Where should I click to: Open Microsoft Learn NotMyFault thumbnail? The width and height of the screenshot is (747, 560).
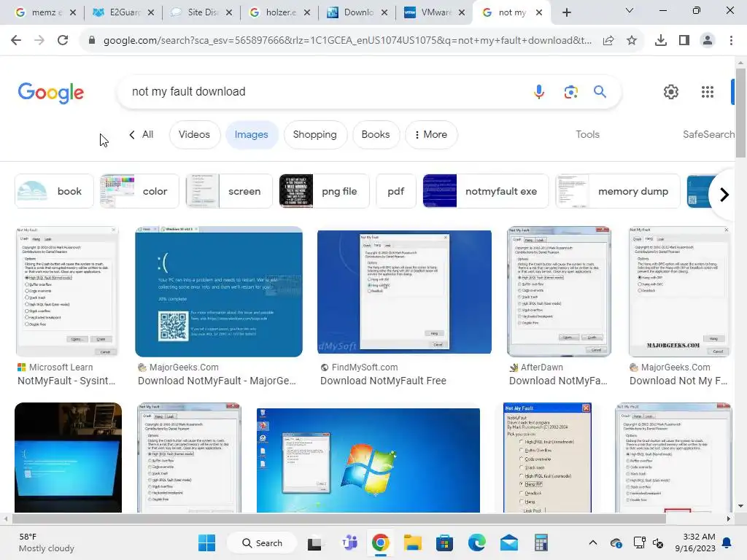[x=67, y=292]
